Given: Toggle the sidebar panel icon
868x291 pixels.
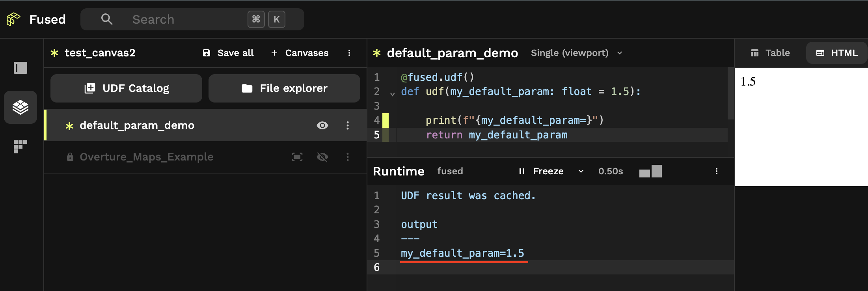Looking at the screenshot, I should (20, 68).
